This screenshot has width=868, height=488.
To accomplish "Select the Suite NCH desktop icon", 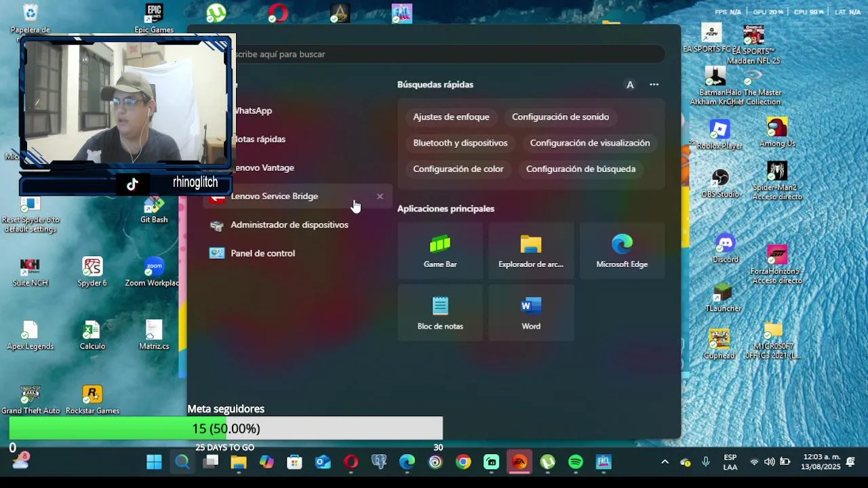I will tap(30, 272).
